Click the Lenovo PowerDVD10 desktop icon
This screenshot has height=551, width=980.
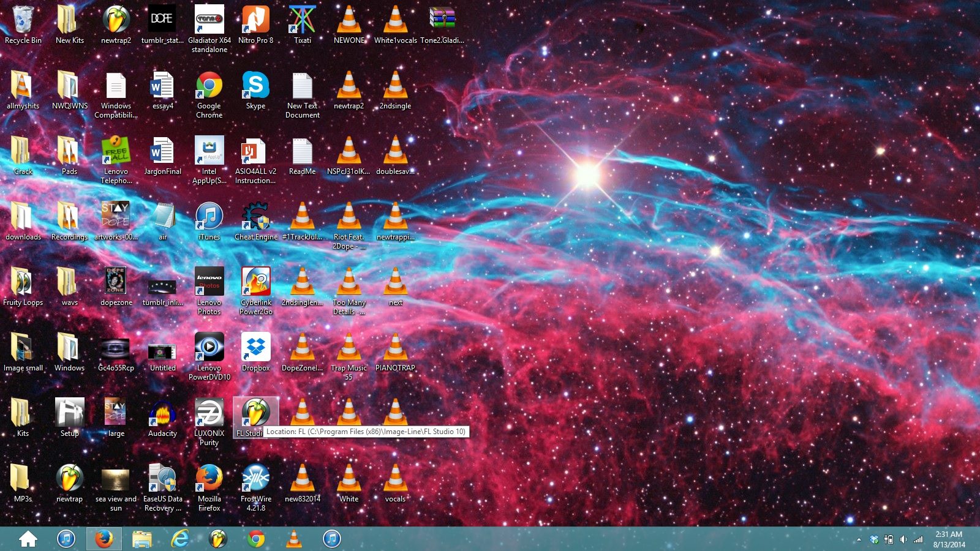tap(209, 348)
